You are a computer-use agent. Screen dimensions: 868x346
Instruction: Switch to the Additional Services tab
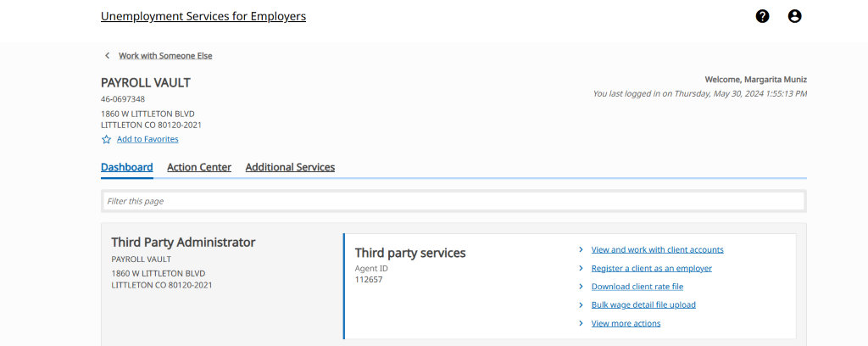click(x=290, y=166)
